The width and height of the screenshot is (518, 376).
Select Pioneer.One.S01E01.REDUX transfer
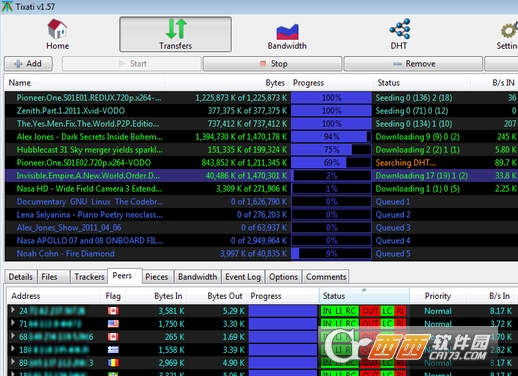coord(261,98)
